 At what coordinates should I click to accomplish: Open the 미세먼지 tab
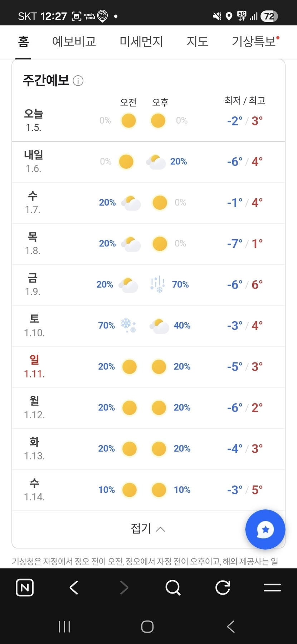tap(141, 42)
